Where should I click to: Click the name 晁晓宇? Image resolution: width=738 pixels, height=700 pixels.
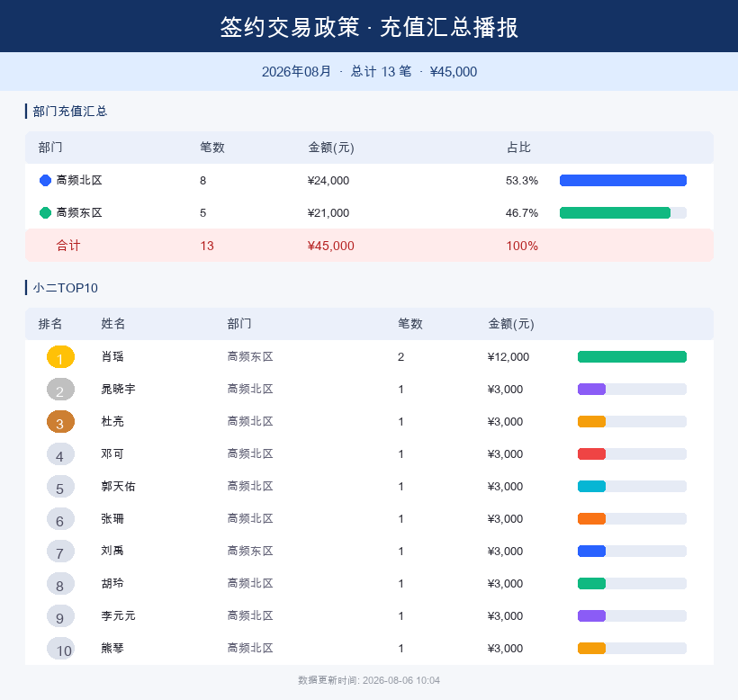click(x=118, y=389)
